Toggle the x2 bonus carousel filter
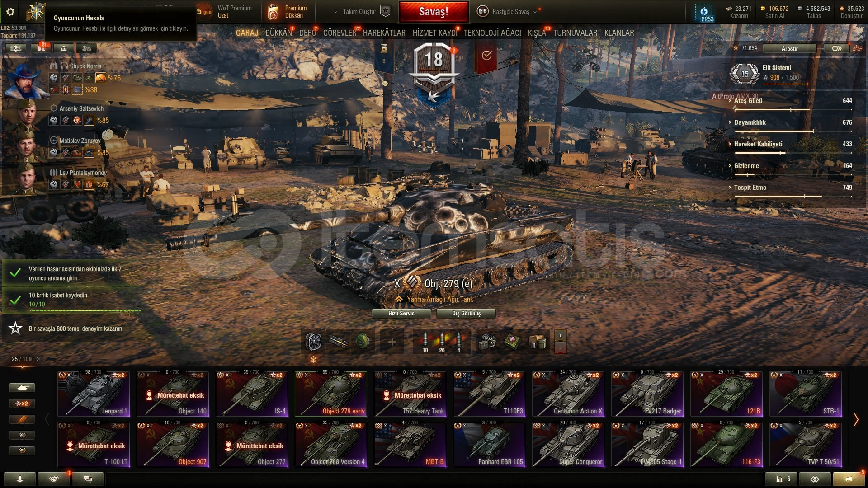Viewport: 868px width, 488px height. tap(22, 404)
